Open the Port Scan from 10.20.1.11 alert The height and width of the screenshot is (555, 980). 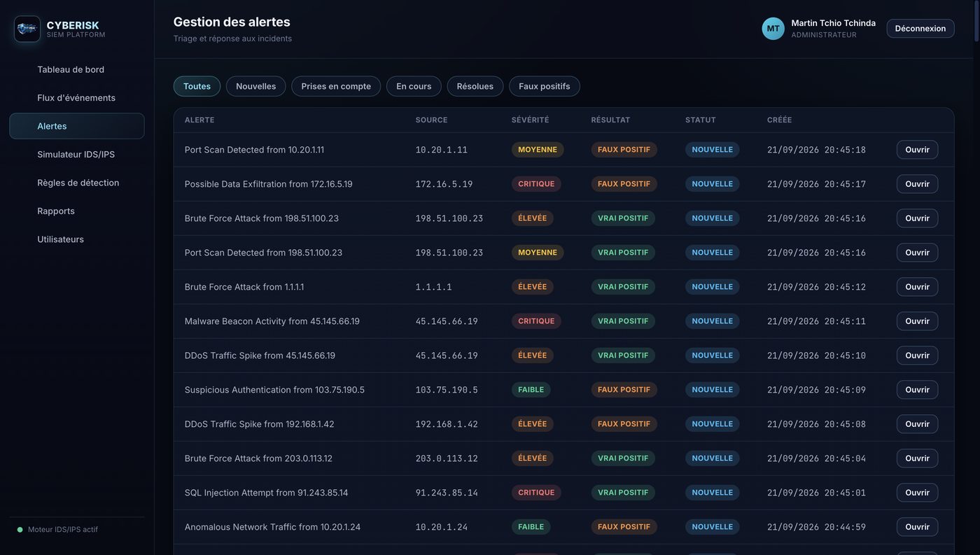click(917, 150)
